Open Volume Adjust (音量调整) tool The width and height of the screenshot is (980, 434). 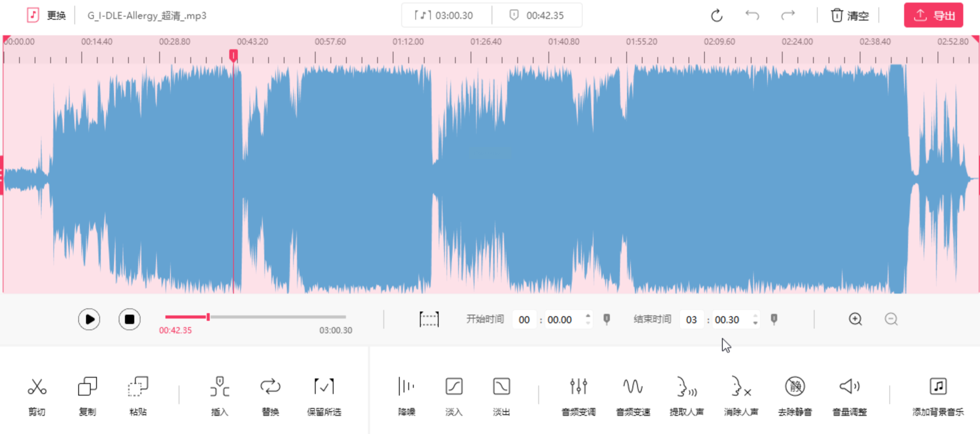coord(849,387)
